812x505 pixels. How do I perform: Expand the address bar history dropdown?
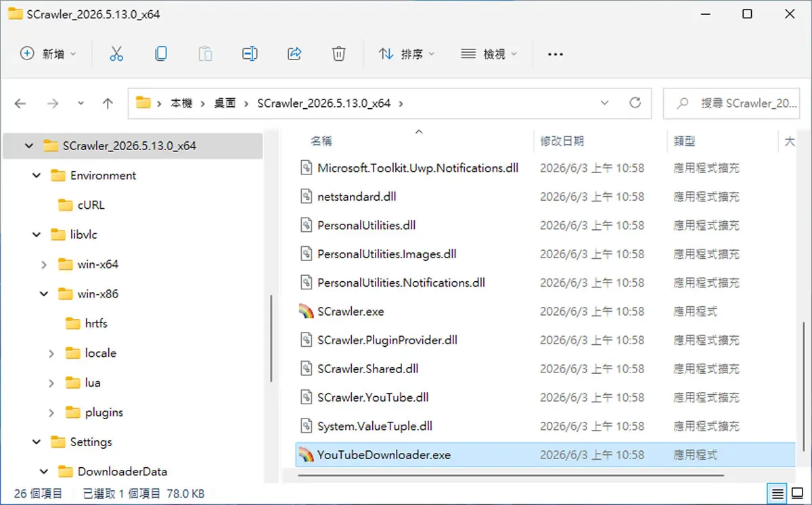click(604, 103)
